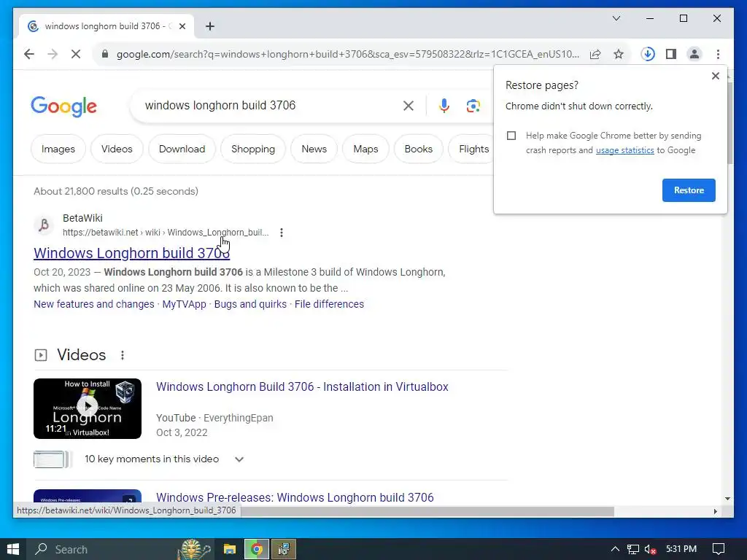This screenshot has width=747, height=560.
Task: Click Chrome icon in the taskbar
Action: coord(257,549)
